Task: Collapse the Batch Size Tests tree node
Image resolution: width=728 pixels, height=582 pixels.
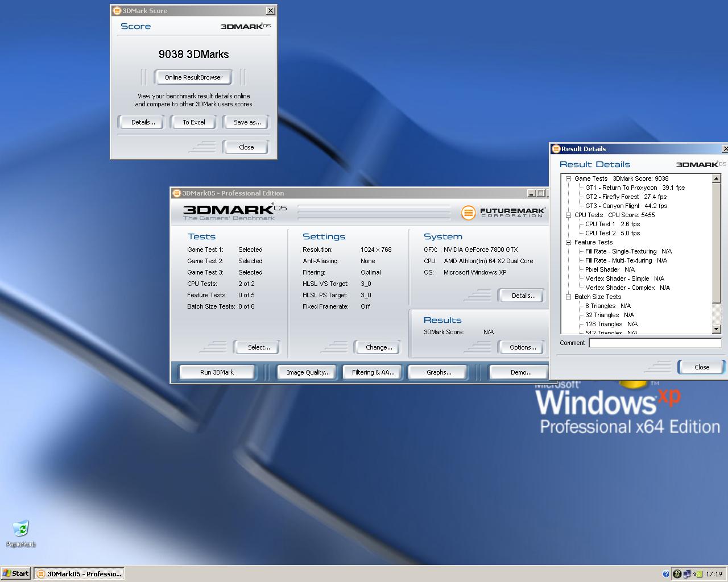Action: pos(568,297)
